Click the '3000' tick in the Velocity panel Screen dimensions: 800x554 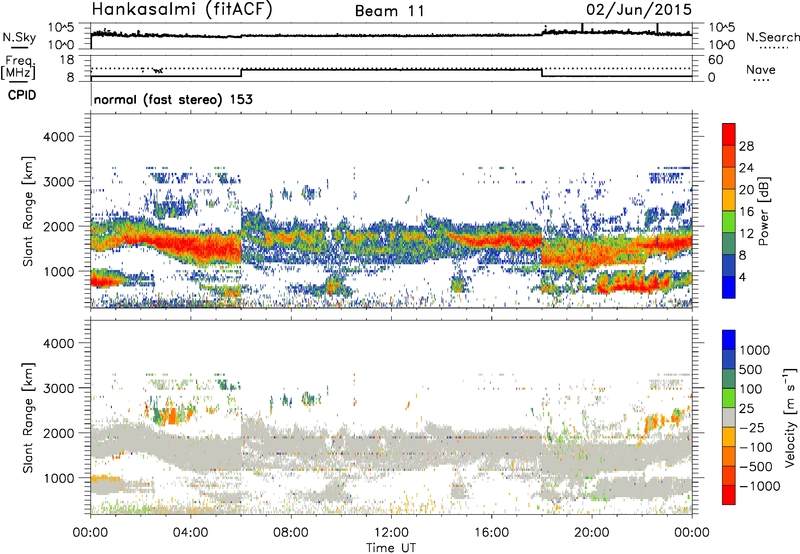point(58,388)
